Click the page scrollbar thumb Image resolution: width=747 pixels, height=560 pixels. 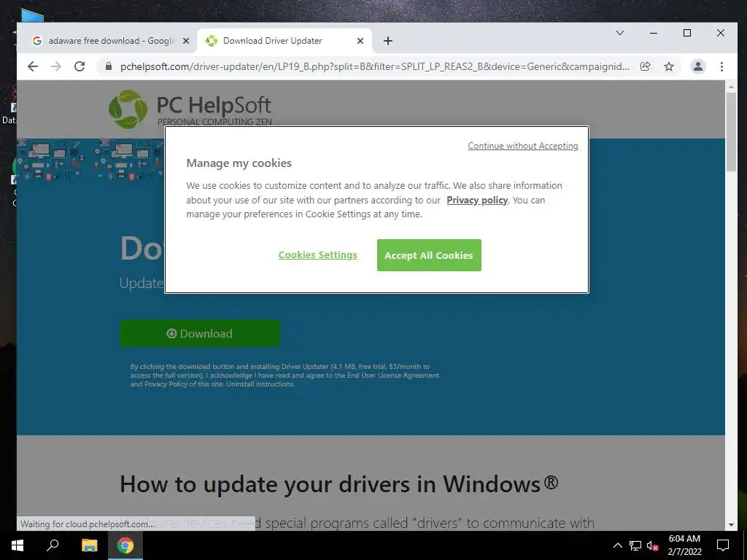coord(731,132)
